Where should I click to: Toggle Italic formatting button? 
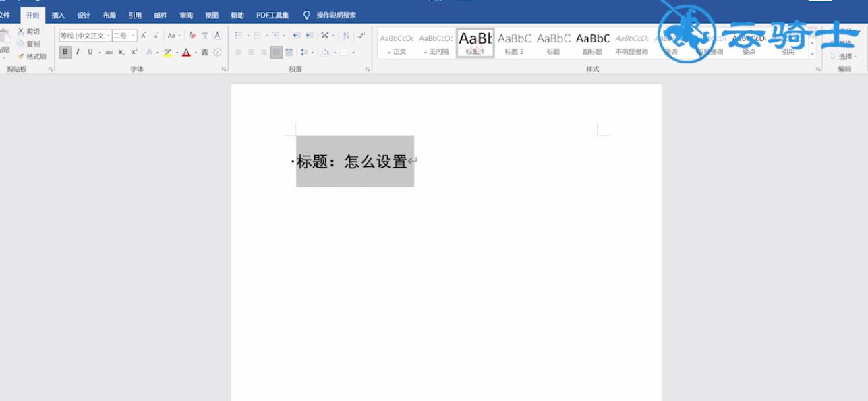(78, 52)
